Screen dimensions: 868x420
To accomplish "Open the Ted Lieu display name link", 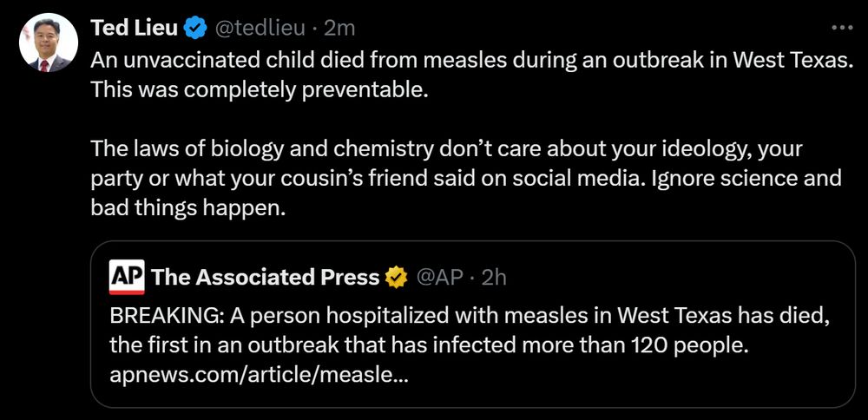I will [135, 29].
